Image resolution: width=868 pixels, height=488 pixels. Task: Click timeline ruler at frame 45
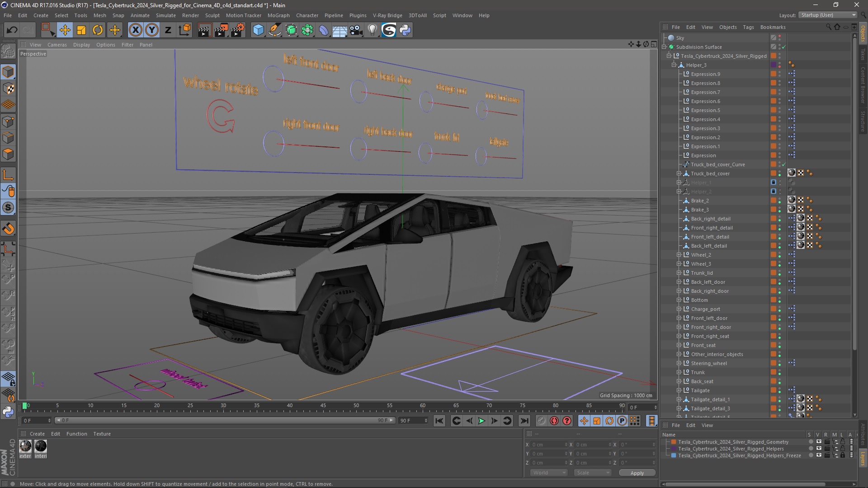[323, 406]
